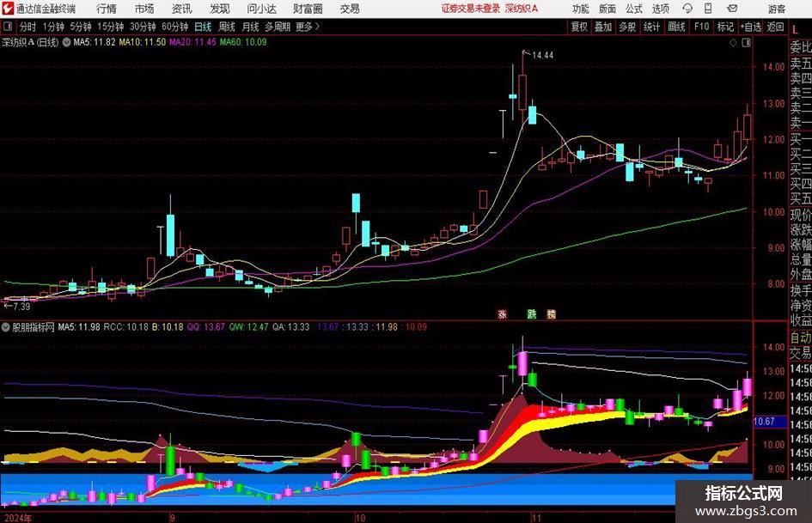Click the 自动 label in the right sidebar
Screen dimensions: 812x523
click(x=801, y=338)
